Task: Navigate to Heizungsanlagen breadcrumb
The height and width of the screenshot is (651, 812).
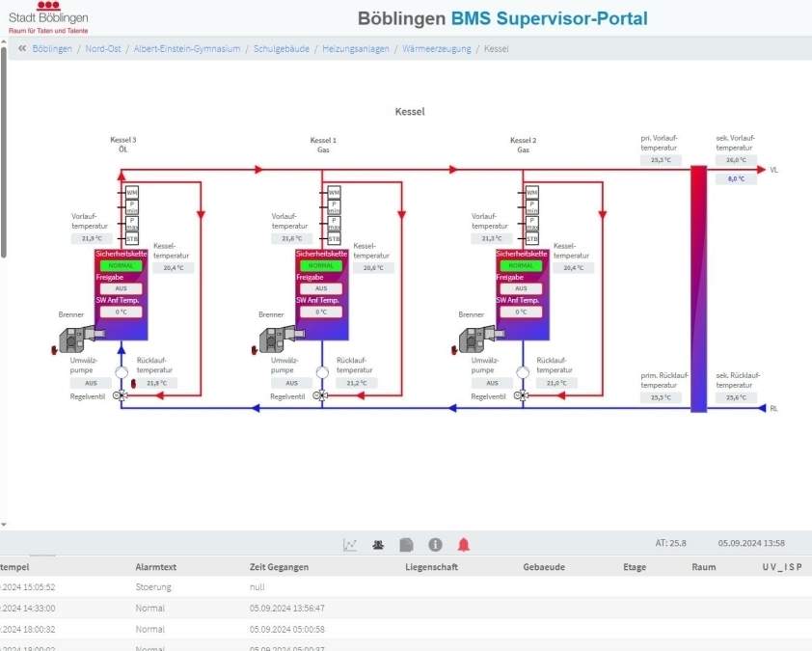Action: (356, 48)
